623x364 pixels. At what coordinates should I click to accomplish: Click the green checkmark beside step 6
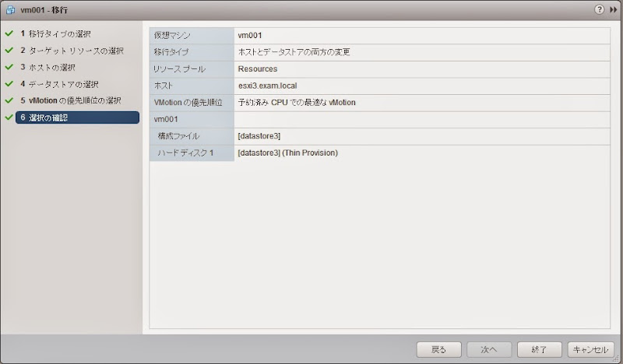9,117
